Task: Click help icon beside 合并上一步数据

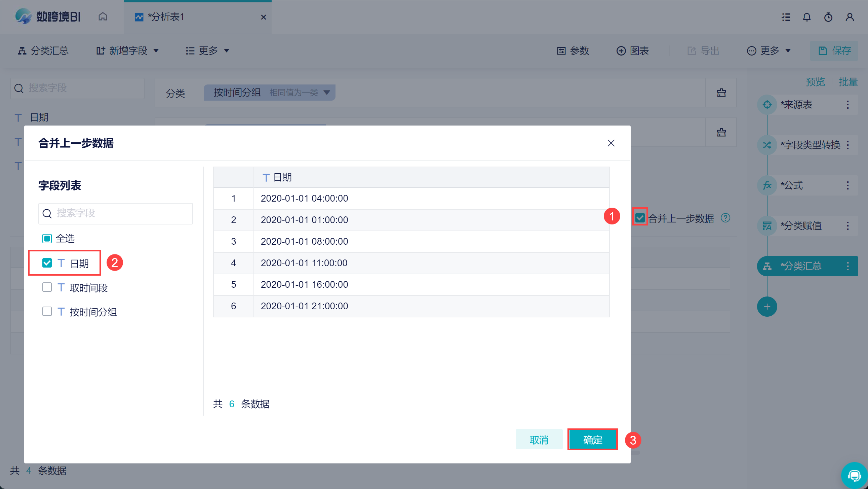Action: click(725, 218)
